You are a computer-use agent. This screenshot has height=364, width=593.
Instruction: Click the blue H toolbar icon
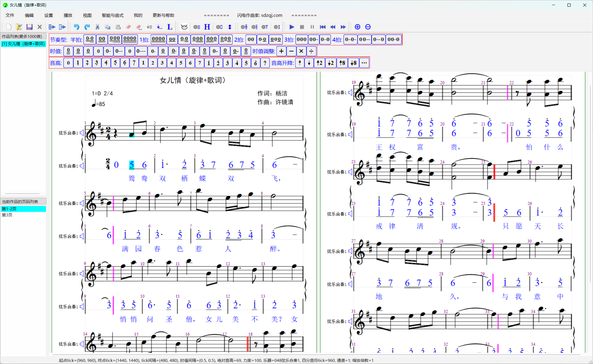[x=207, y=27]
